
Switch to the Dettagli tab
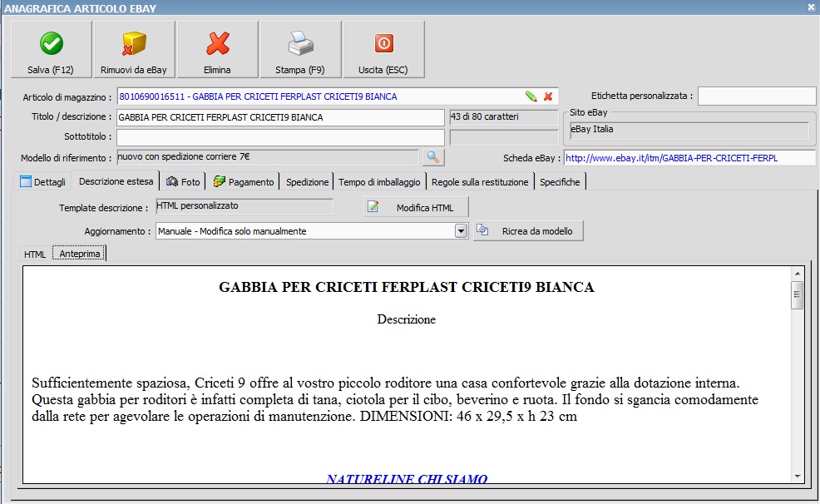[x=43, y=182]
